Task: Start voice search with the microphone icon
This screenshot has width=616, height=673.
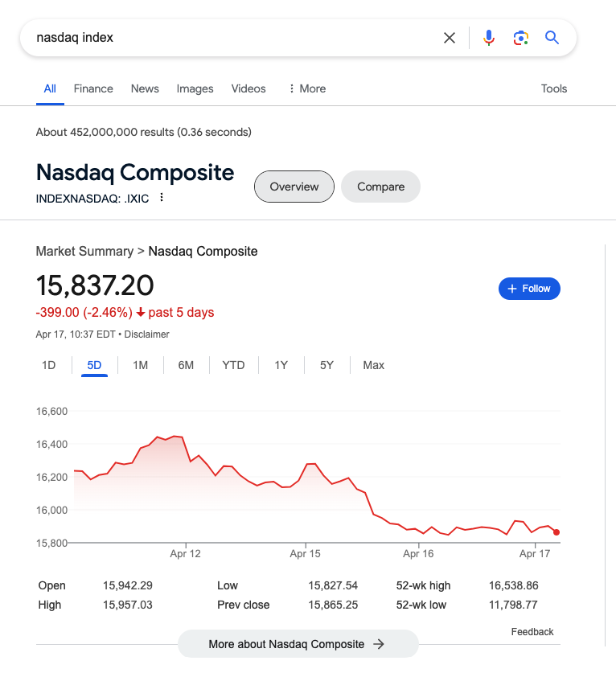Action: (x=488, y=38)
